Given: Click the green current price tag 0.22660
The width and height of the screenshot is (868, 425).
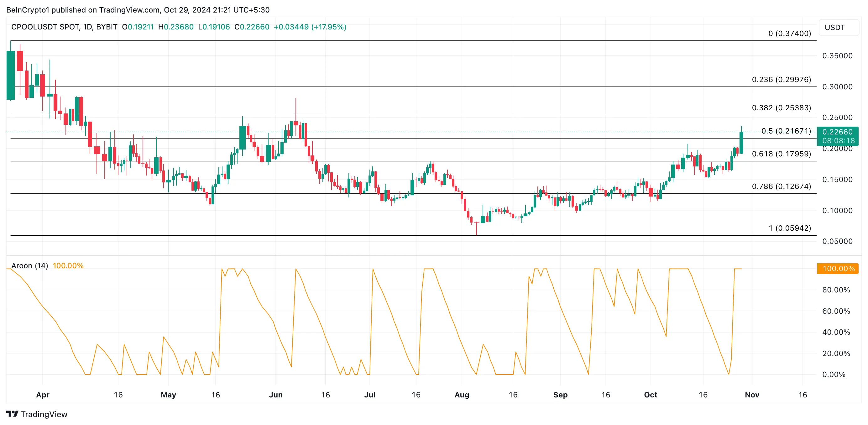Looking at the screenshot, I should 838,136.
